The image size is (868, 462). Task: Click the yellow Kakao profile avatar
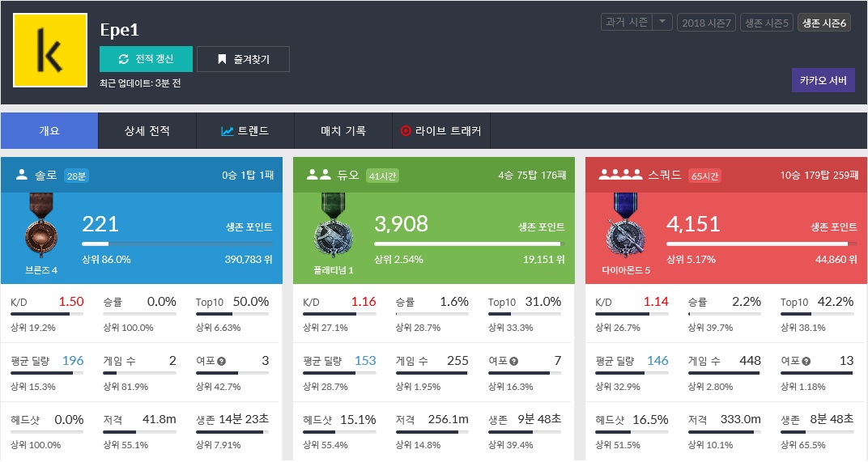(x=49, y=50)
